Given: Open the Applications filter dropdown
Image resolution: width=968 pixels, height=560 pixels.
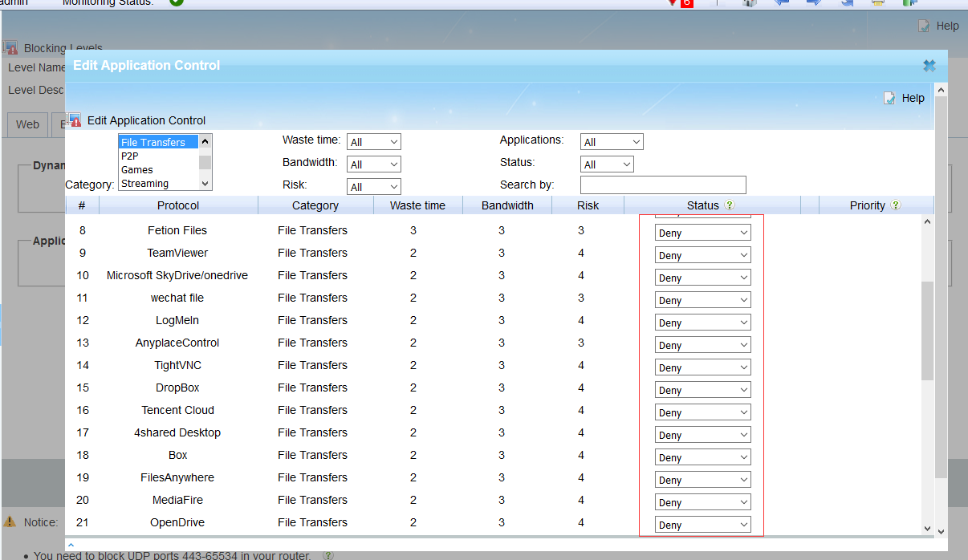Looking at the screenshot, I should point(612,142).
